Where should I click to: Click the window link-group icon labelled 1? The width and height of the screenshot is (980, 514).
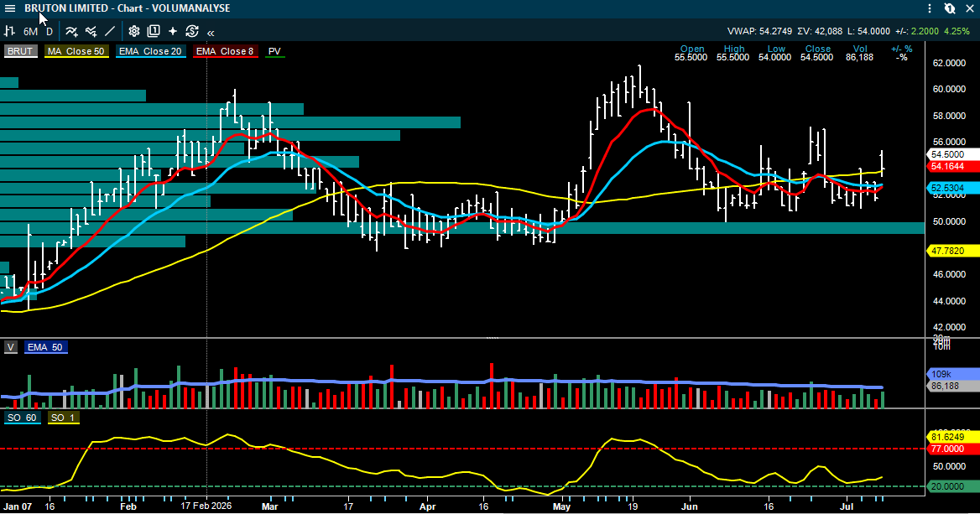point(950,8)
